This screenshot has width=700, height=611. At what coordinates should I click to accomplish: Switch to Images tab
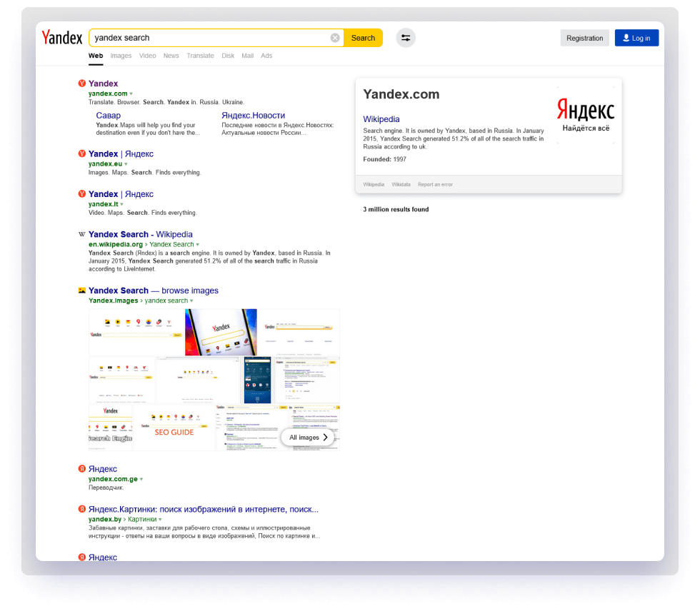121,56
